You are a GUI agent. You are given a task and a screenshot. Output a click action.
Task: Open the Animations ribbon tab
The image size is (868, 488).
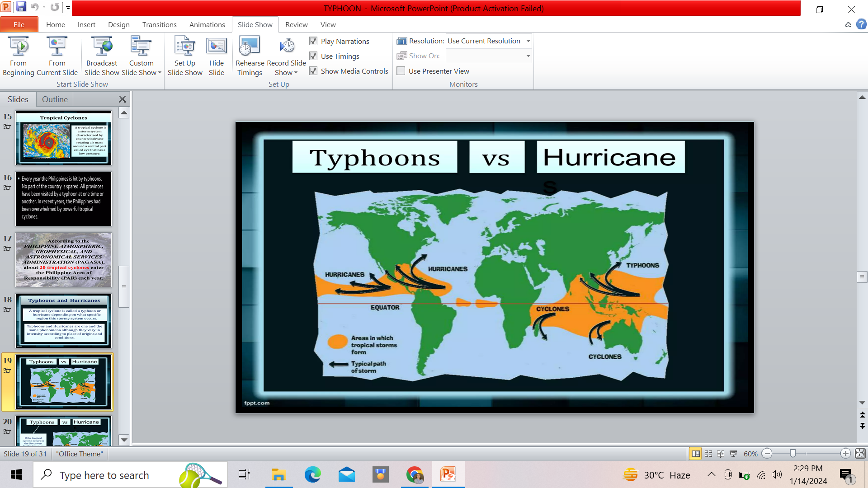coord(207,24)
